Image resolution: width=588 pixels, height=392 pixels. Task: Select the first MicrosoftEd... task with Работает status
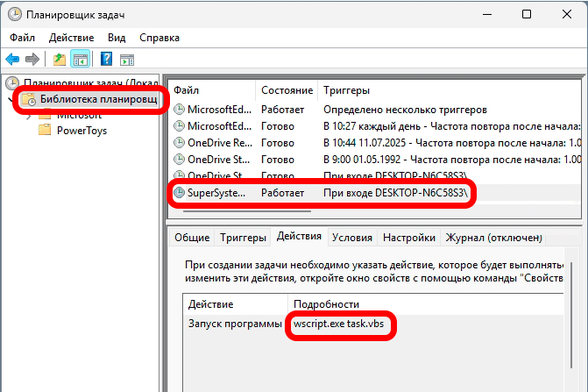pyautogui.click(x=375, y=110)
